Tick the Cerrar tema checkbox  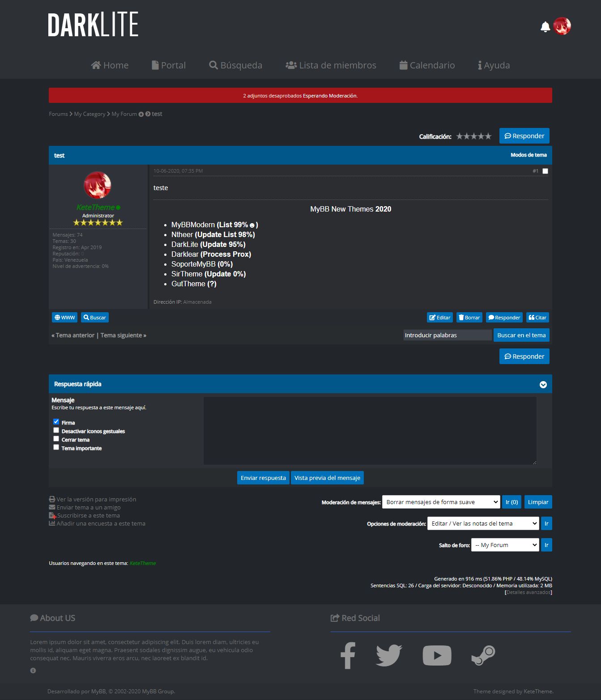pyautogui.click(x=56, y=438)
